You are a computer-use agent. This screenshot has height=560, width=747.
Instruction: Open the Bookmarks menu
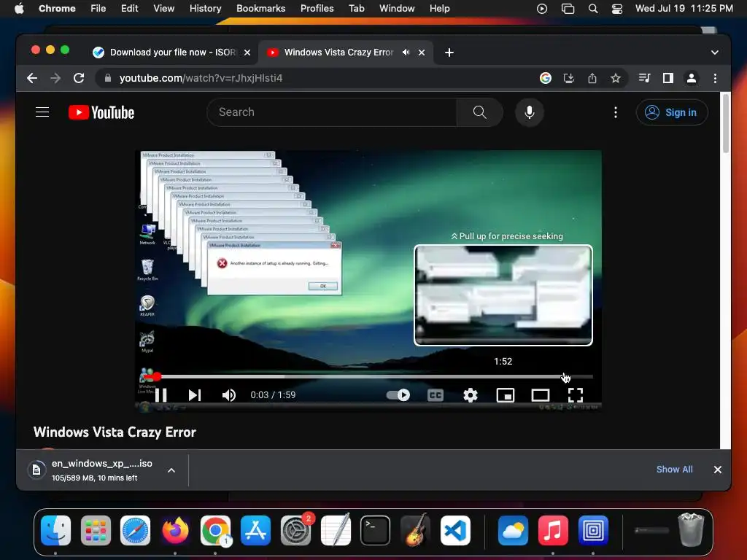pos(260,8)
